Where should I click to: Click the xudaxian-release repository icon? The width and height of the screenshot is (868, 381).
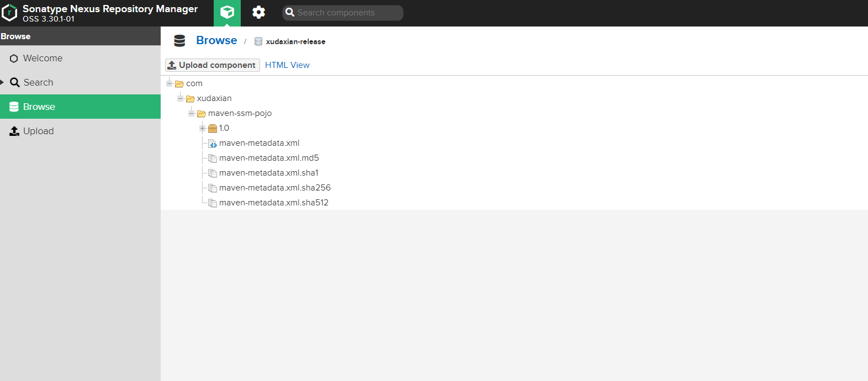tap(258, 41)
